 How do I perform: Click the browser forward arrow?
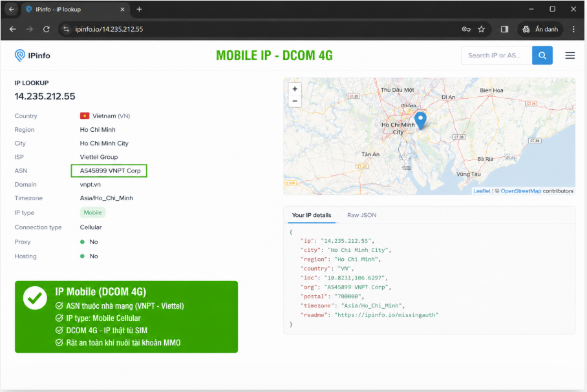30,29
